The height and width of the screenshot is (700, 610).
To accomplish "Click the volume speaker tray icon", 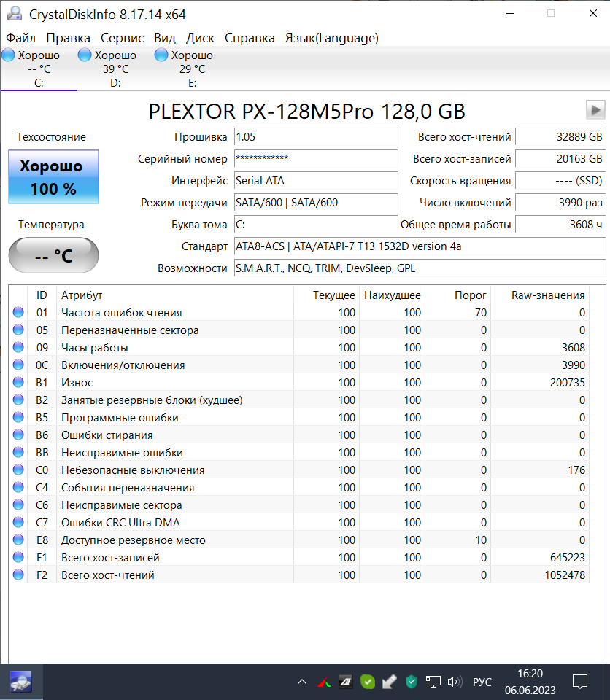I will [455, 682].
